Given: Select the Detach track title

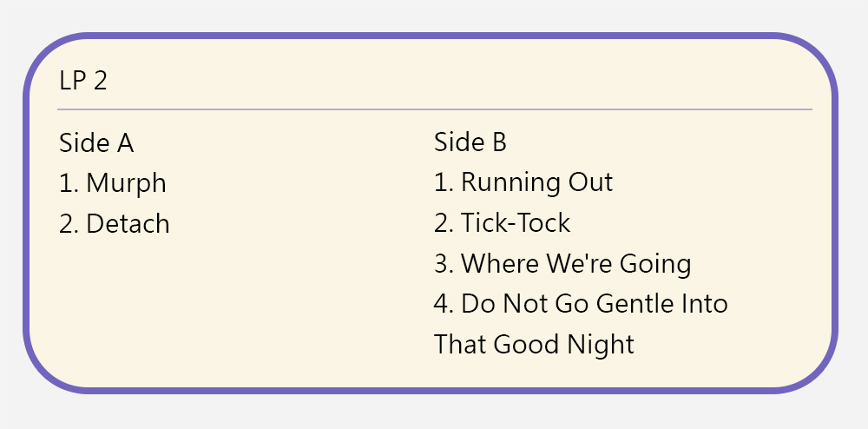Looking at the screenshot, I should [x=128, y=224].
